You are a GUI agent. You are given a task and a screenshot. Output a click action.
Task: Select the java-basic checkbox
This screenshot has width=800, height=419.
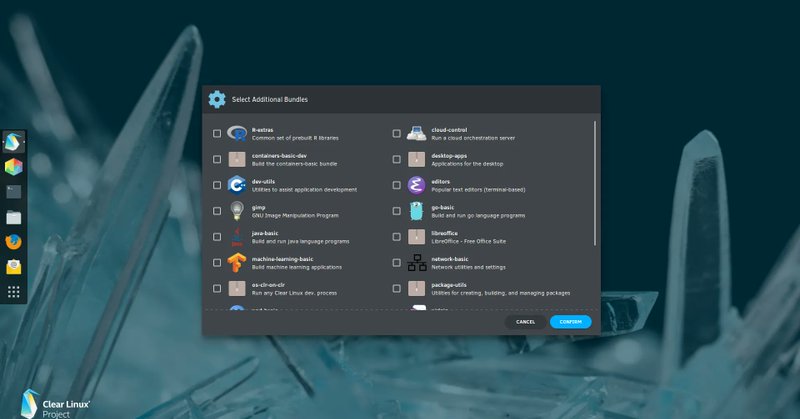click(x=217, y=237)
